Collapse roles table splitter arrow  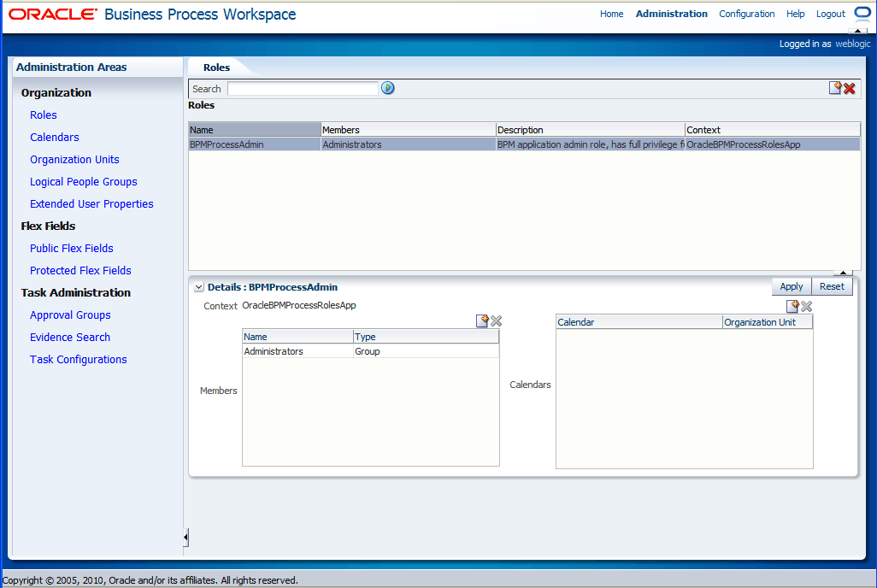click(x=843, y=273)
